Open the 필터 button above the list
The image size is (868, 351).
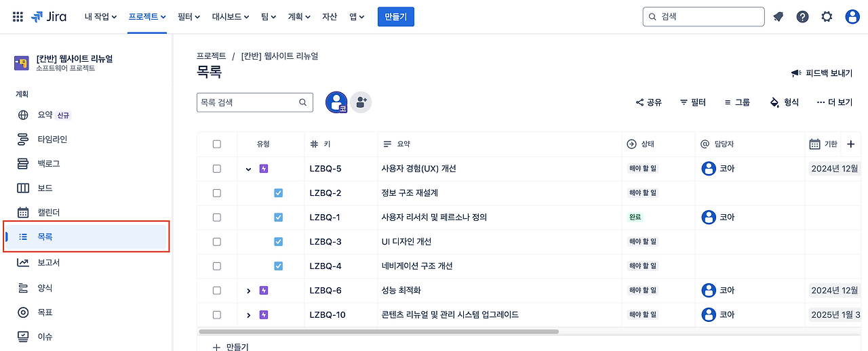pos(693,102)
